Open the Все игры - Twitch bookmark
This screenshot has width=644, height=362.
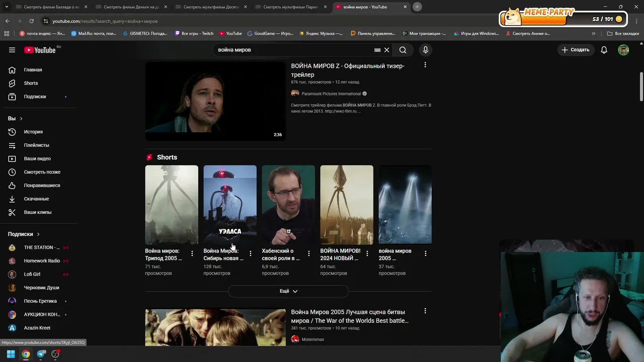(x=194, y=34)
